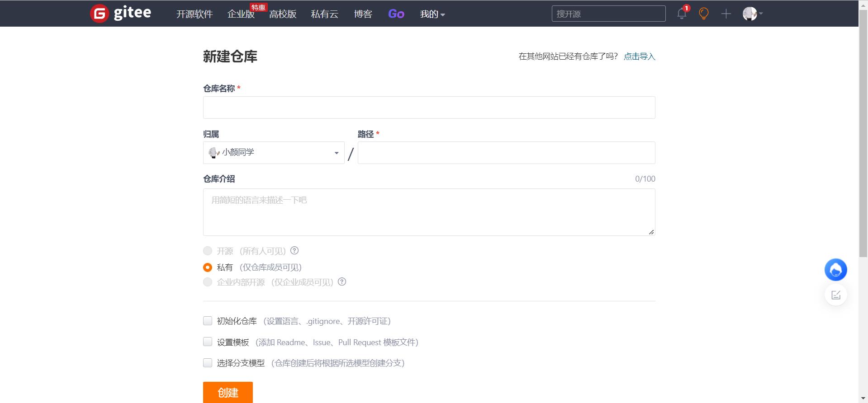Screen dimensions: 868x403
Task: Click the floating feedback edit icon
Action: tap(835, 295)
